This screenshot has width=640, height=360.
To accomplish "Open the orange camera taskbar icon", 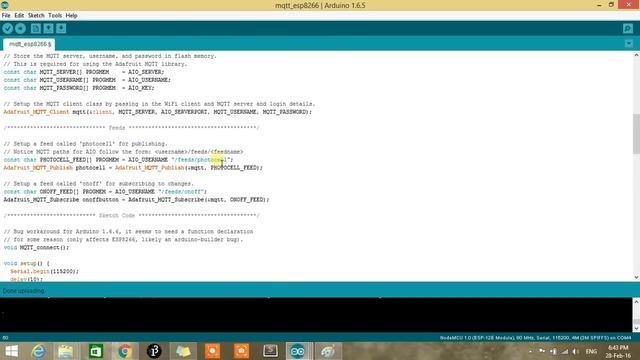I will point(241,351).
